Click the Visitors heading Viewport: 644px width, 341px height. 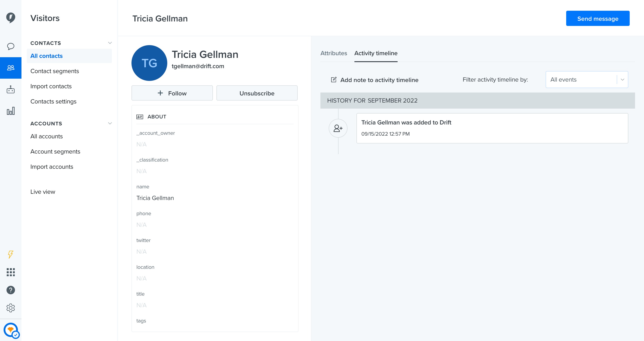[45, 18]
